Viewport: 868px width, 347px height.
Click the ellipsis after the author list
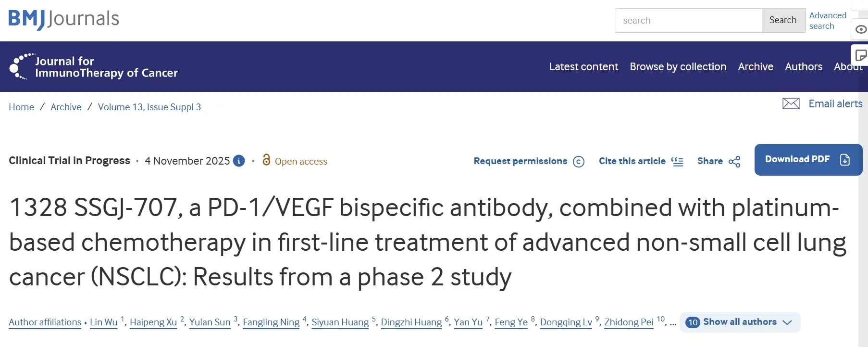click(x=673, y=322)
